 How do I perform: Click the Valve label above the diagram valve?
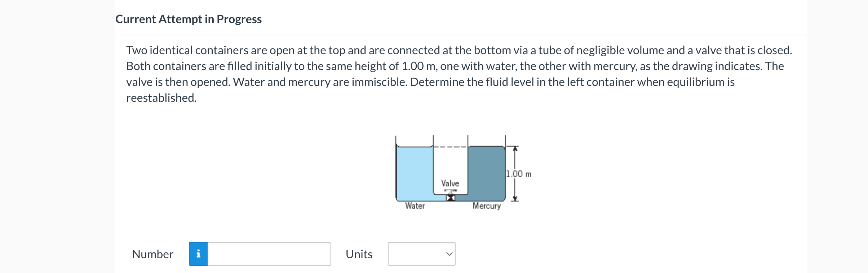click(449, 184)
